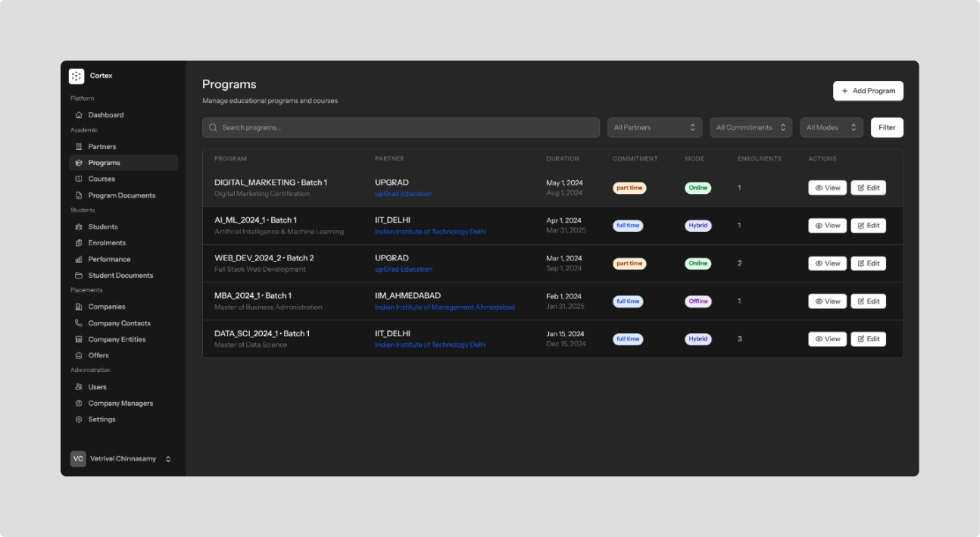The image size is (980, 537).
Task: Click the MBA_2024_1 • Batch 1 title
Action: coord(253,295)
